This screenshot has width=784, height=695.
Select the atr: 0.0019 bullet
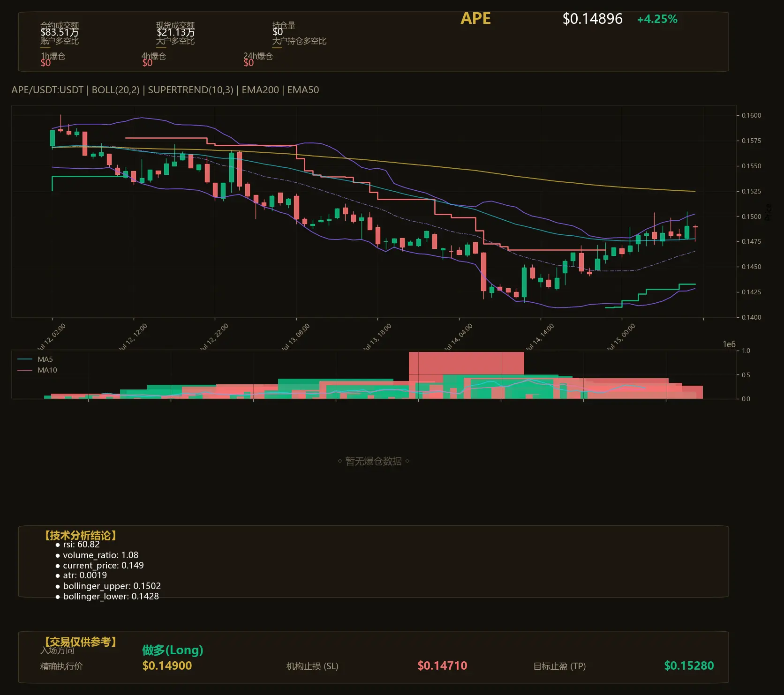[81, 575]
